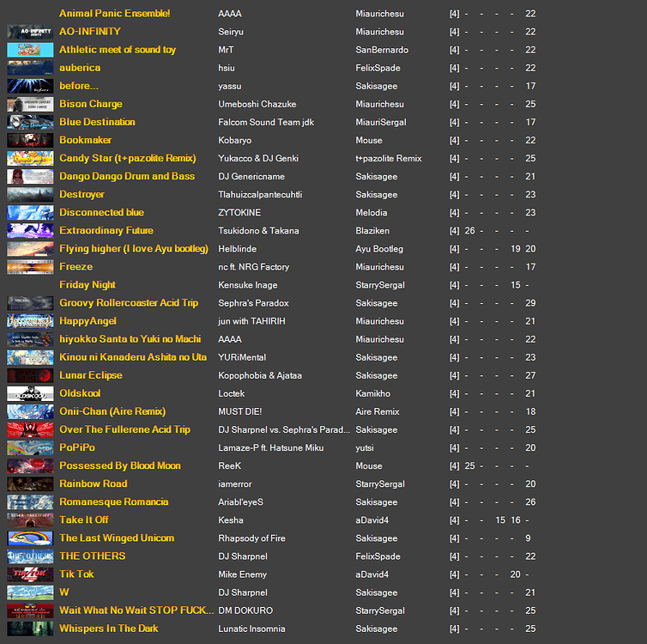Viewport: 647px width, 644px height.
Task: Select stepper name SanBernardo
Action: point(382,51)
